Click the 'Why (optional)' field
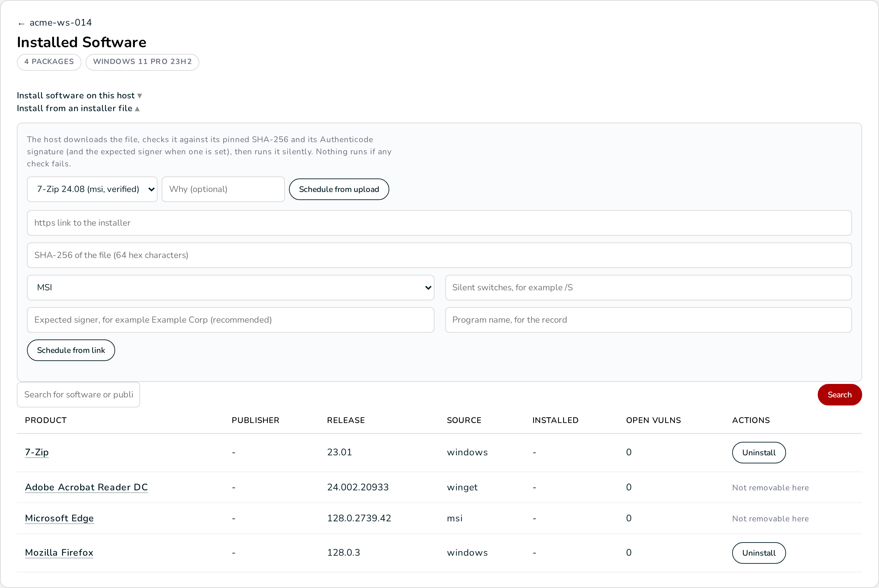 [x=223, y=189]
